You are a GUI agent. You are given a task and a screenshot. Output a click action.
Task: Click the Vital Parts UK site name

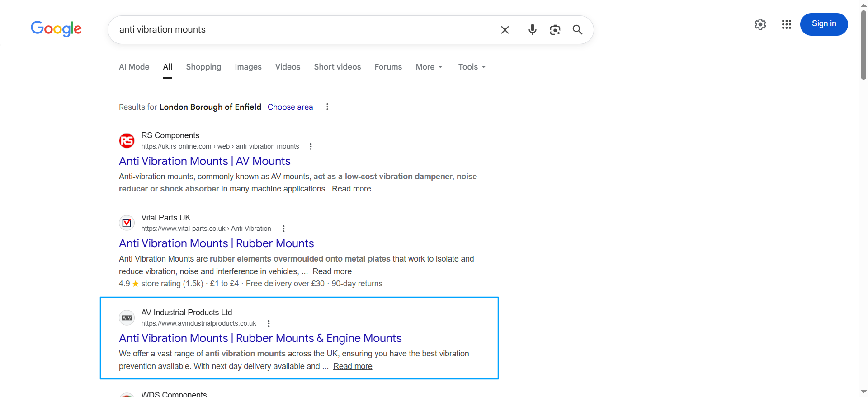point(166,218)
